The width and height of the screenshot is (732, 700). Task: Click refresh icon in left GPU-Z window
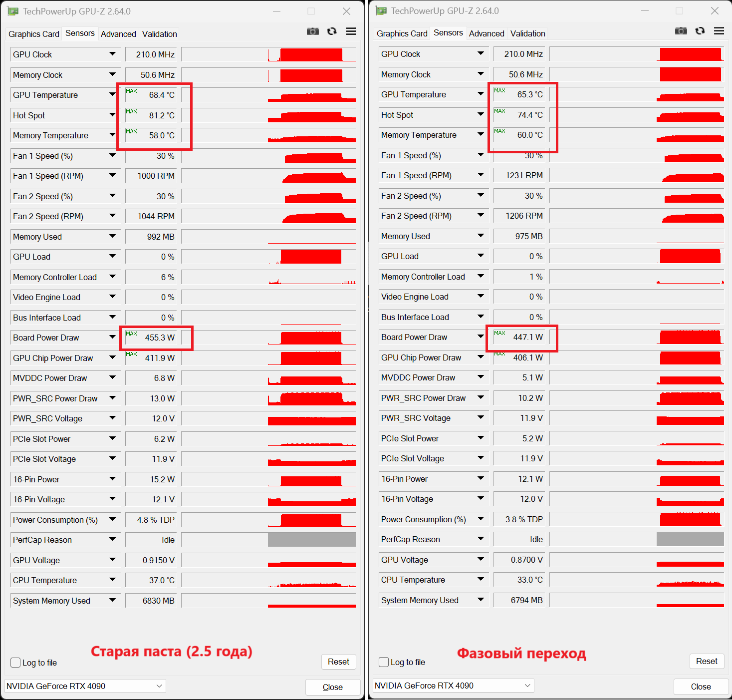pos(332,31)
